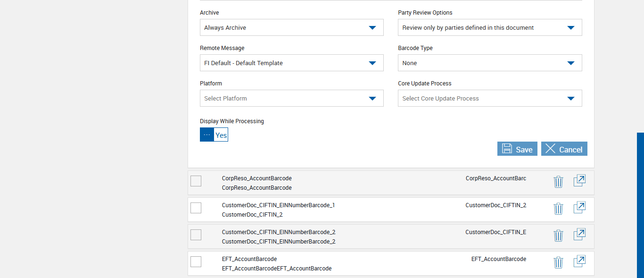Image resolution: width=644 pixels, height=278 pixels.
Task: Toggle Display While Processing switch
Action: 214,135
